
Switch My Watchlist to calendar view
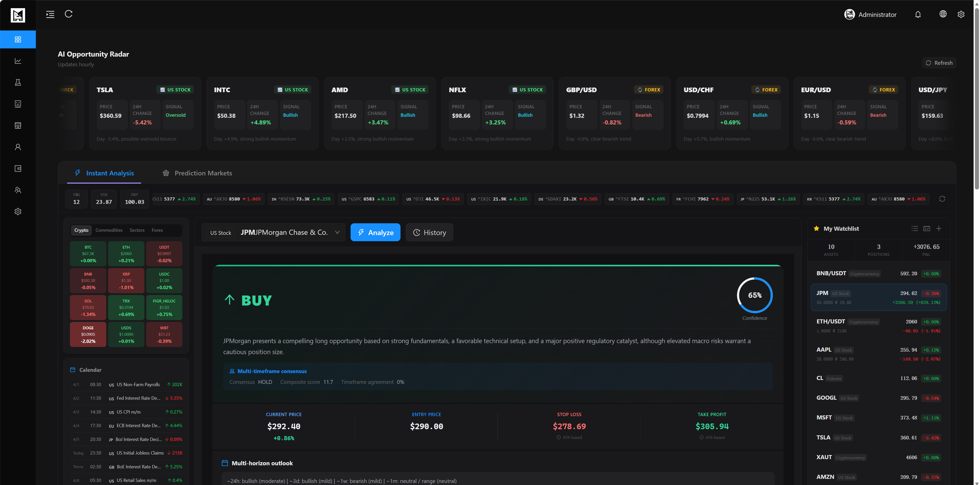tap(927, 229)
